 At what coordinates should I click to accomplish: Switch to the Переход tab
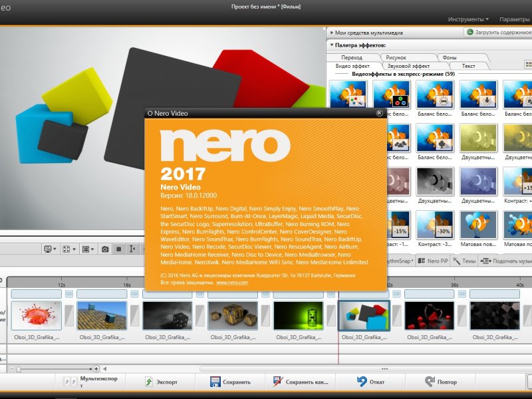coord(352,57)
